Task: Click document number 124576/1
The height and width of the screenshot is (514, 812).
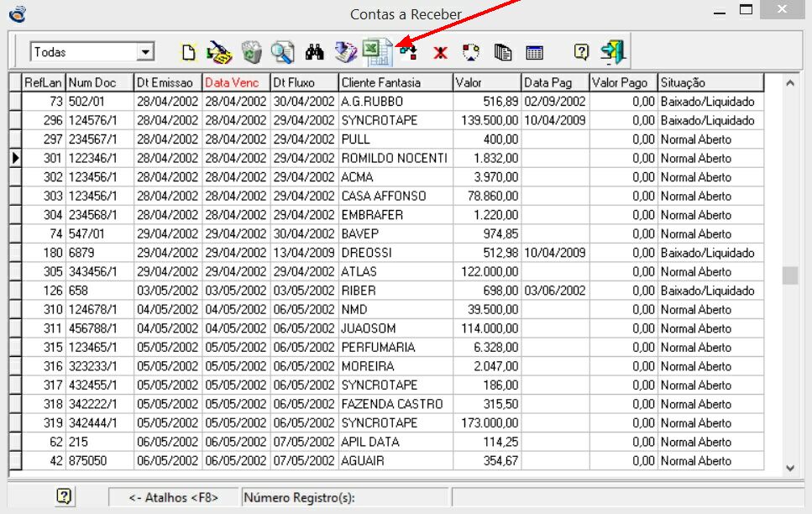Action: [x=99, y=120]
